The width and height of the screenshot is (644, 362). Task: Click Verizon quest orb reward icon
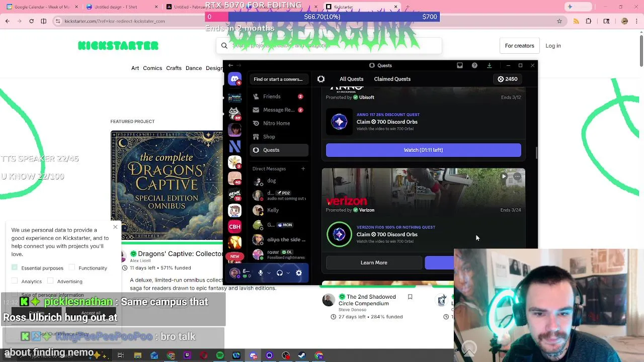tap(339, 234)
